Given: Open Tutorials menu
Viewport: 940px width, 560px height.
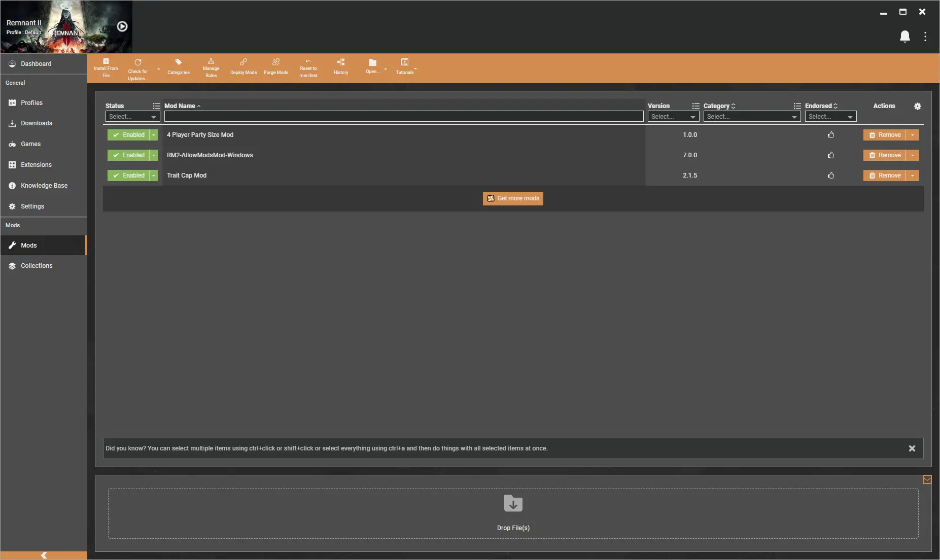Looking at the screenshot, I should tap(405, 67).
